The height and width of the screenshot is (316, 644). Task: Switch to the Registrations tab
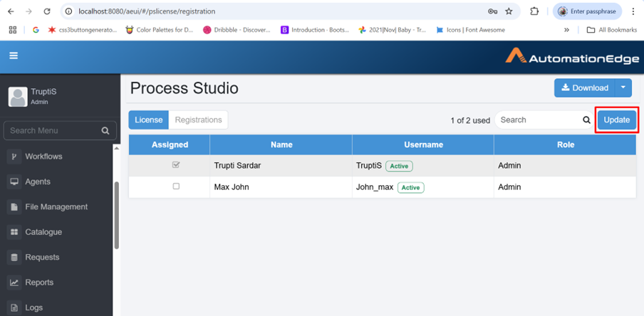(x=198, y=120)
